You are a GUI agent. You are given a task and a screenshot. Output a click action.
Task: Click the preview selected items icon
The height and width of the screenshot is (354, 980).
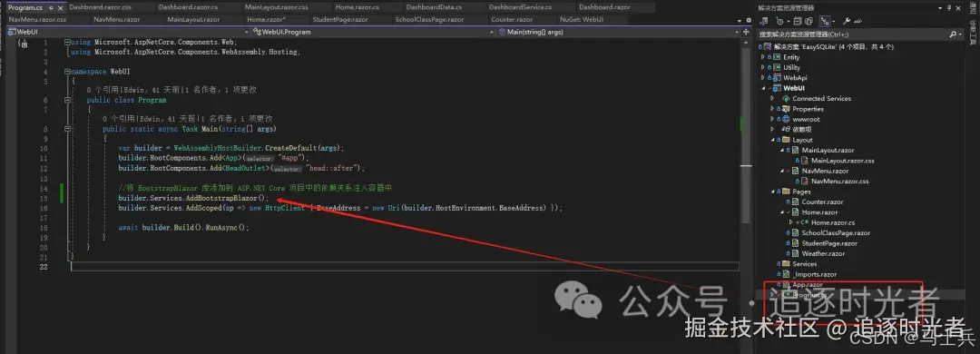click(x=859, y=21)
